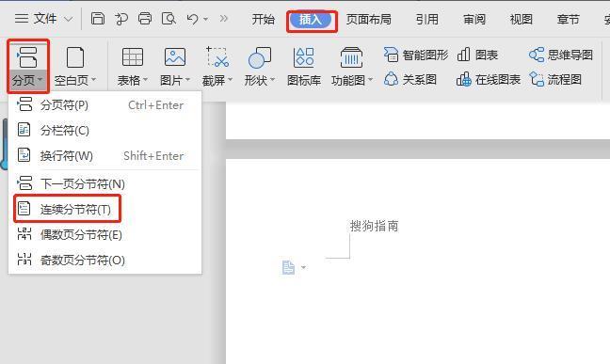The height and width of the screenshot is (364, 610).
Task: Expand the 截屏 dropdown label
Action: point(217,81)
